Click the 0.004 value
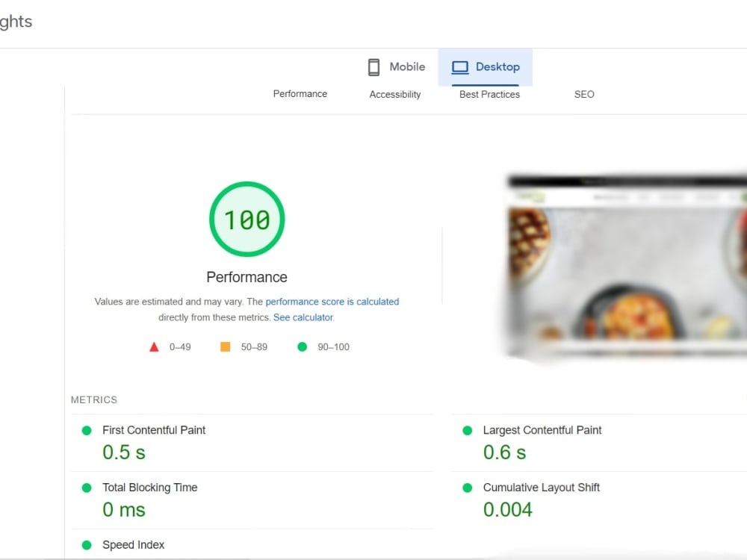This screenshot has width=747, height=560. pyautogui.click(x=507, y=510)
